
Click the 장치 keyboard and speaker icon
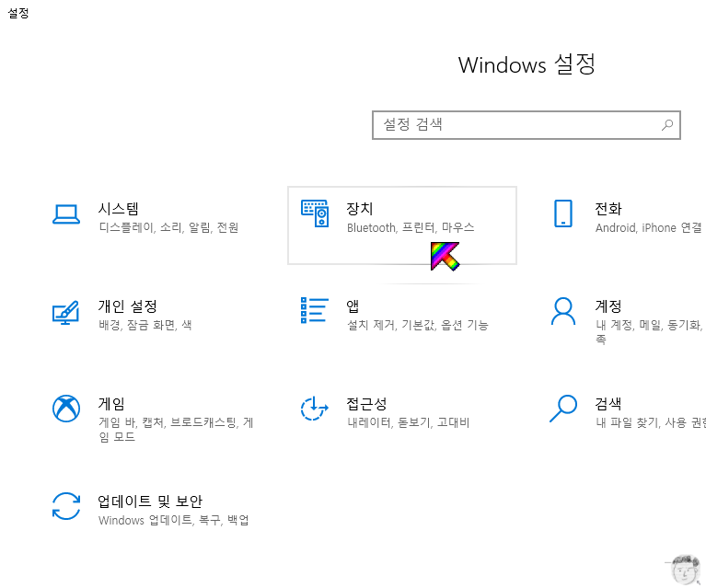point(315,213)
